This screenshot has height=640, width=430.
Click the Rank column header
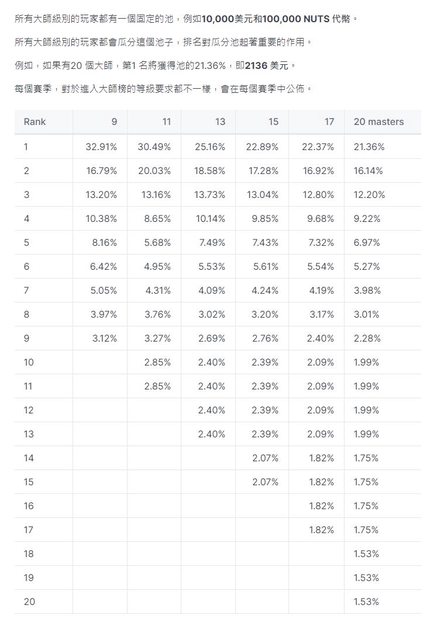(35, 122)
